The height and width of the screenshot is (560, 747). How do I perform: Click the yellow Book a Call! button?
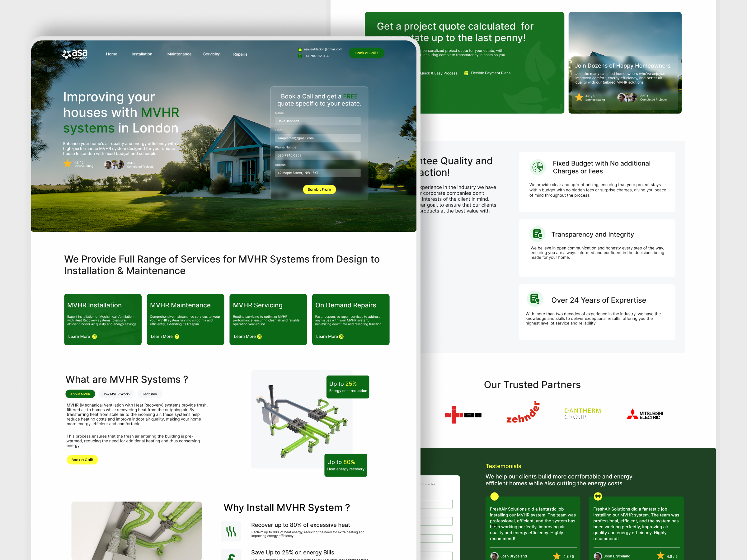[x=82, y=460]
